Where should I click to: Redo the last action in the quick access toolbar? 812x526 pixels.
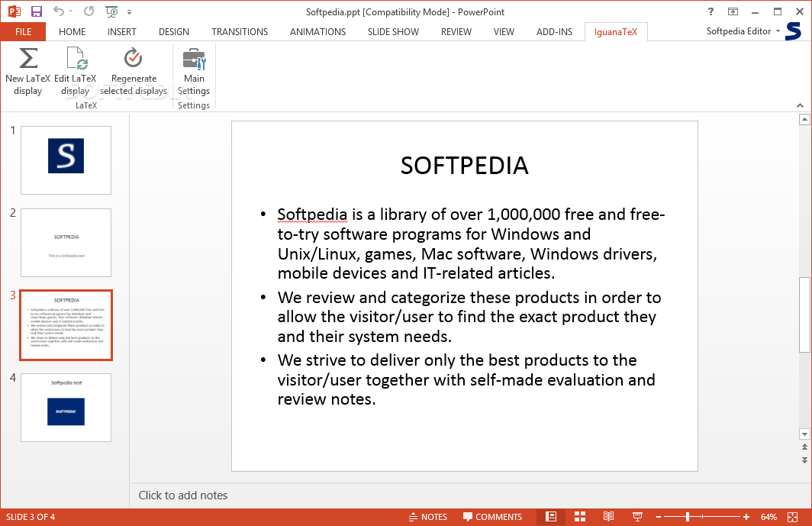tap(89, 11)
